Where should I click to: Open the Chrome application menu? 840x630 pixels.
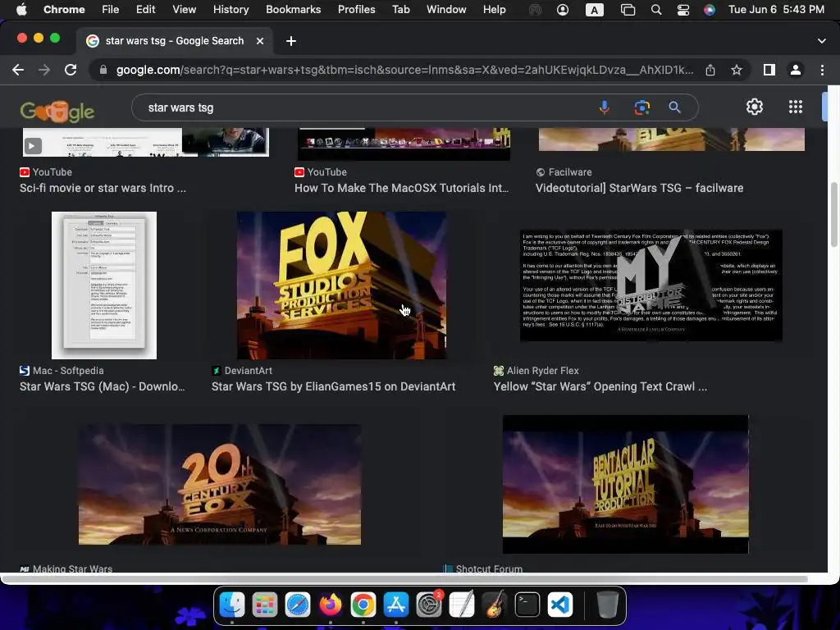(x=64, y=10)
